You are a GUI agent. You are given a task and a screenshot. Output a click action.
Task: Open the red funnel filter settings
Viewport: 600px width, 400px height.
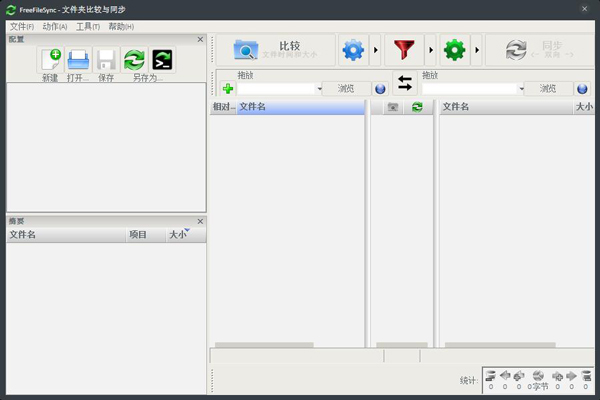[404, 50]
